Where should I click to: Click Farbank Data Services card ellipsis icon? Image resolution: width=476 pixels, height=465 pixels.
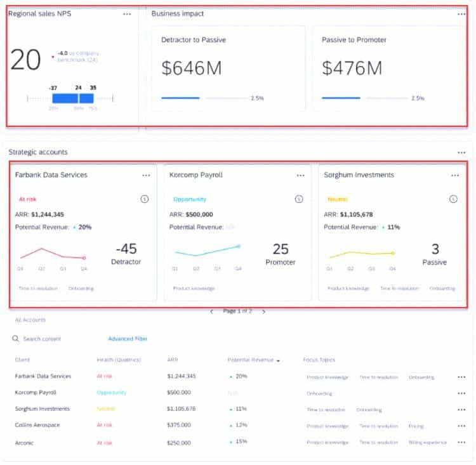coord(146,175)
